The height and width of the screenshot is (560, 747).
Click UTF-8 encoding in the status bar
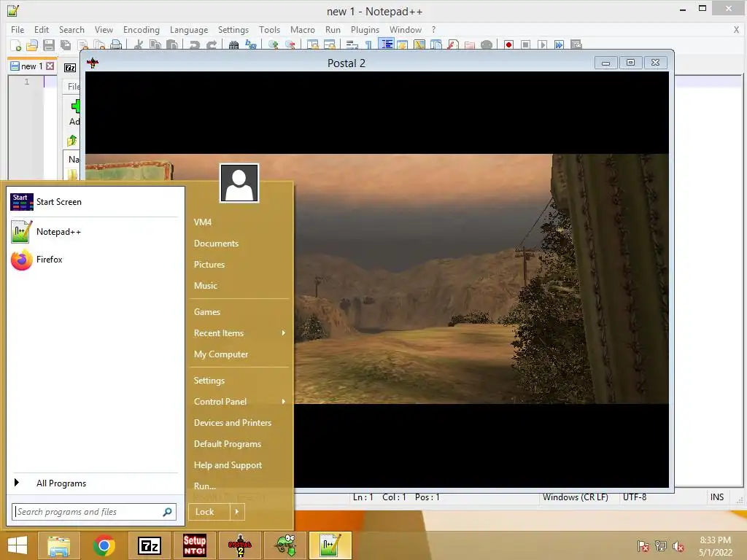click(x=635, y=497)
